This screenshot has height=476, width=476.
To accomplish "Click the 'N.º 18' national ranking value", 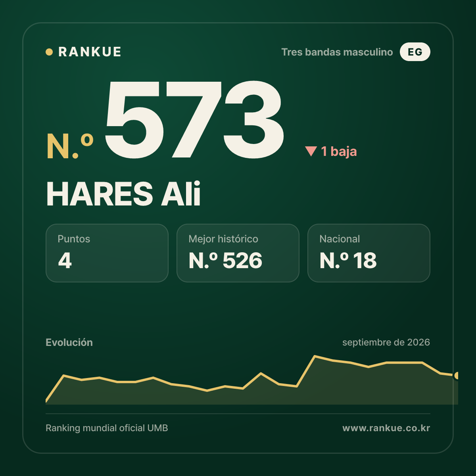I will tap(348, 261).
